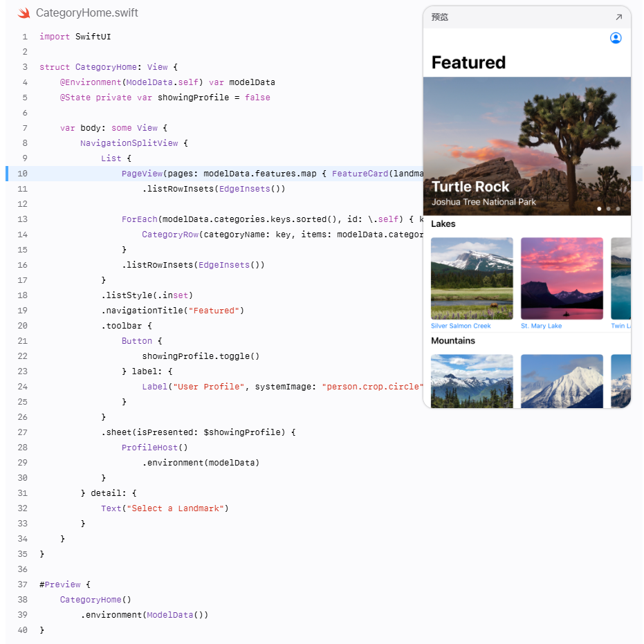Click the Mountains category heading

[453, 340]
